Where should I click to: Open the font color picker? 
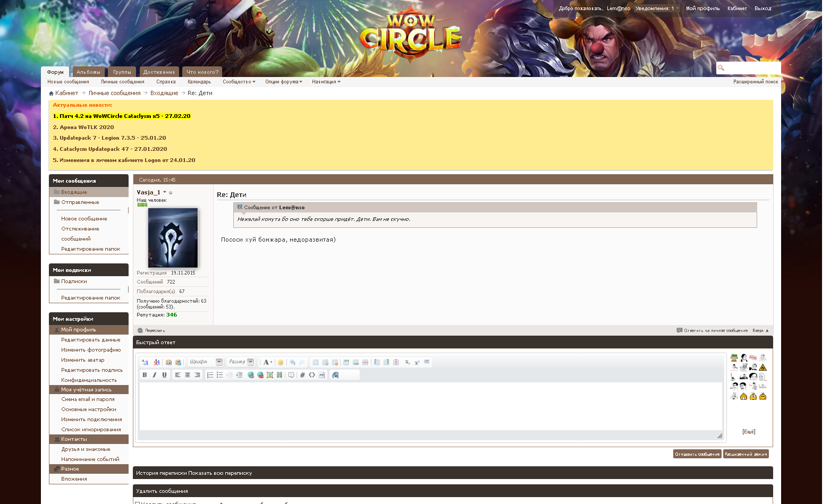(x=267, y=362)
